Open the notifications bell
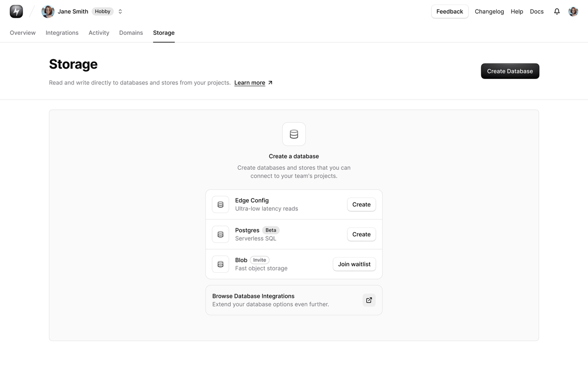Screen dimensions: 588x368 tap(557, 11)
